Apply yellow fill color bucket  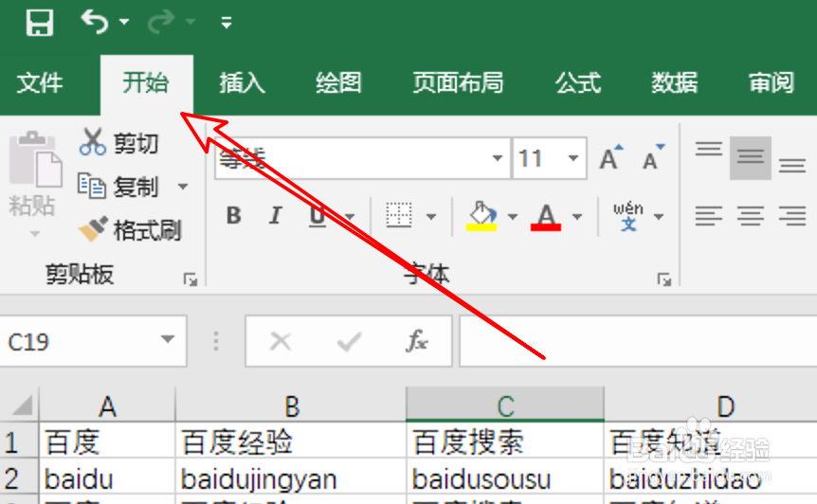click(481, 216)
